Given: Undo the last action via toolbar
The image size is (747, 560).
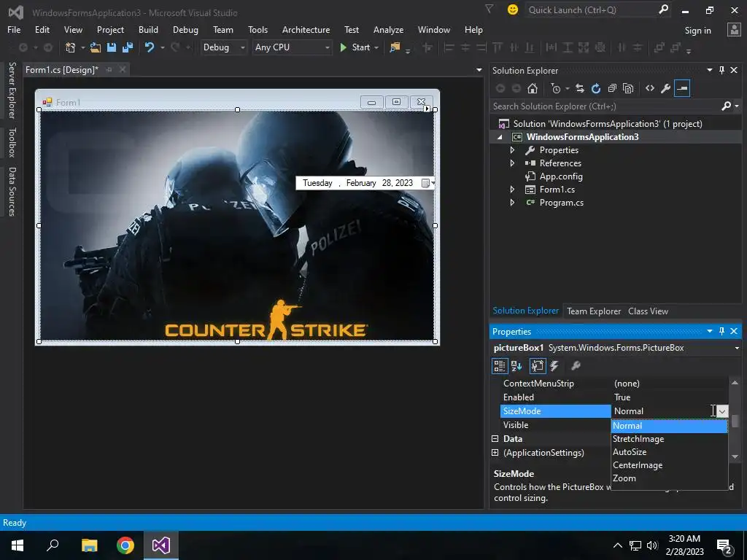Looking at the screenshot, I should [x=150, y=47].
